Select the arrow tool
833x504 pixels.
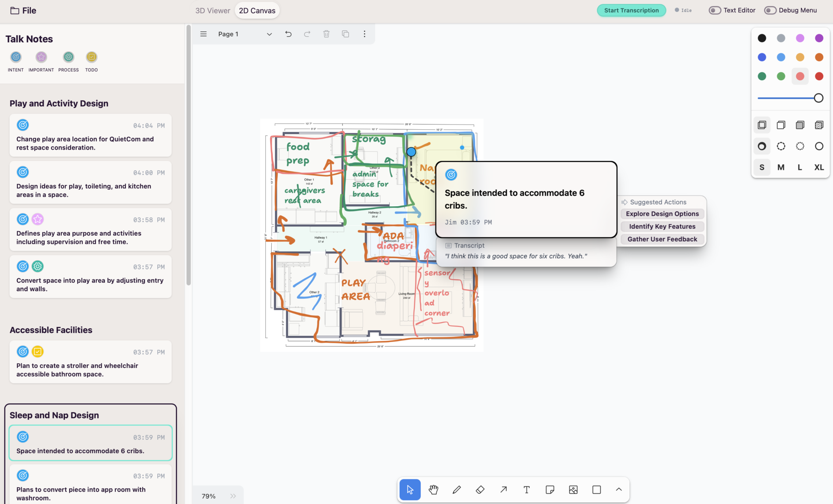504,489
